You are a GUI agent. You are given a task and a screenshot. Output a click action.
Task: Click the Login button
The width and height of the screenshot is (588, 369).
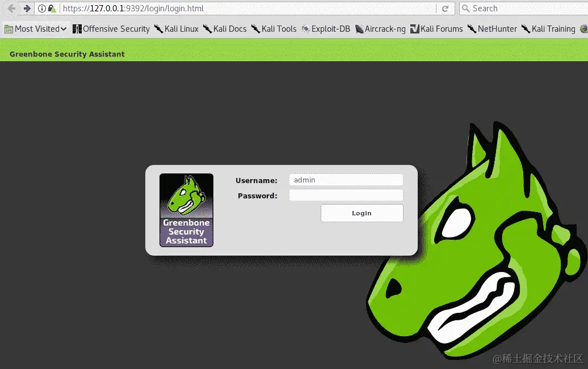(x=362, y=213)
